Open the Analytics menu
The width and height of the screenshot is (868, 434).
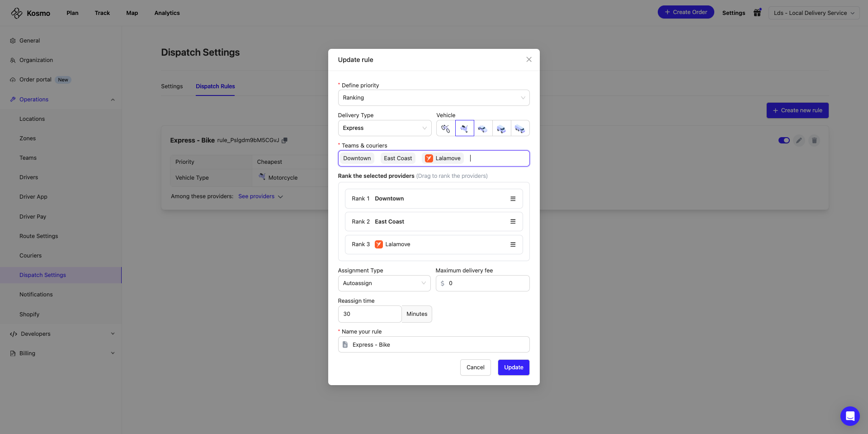point(167,13)
